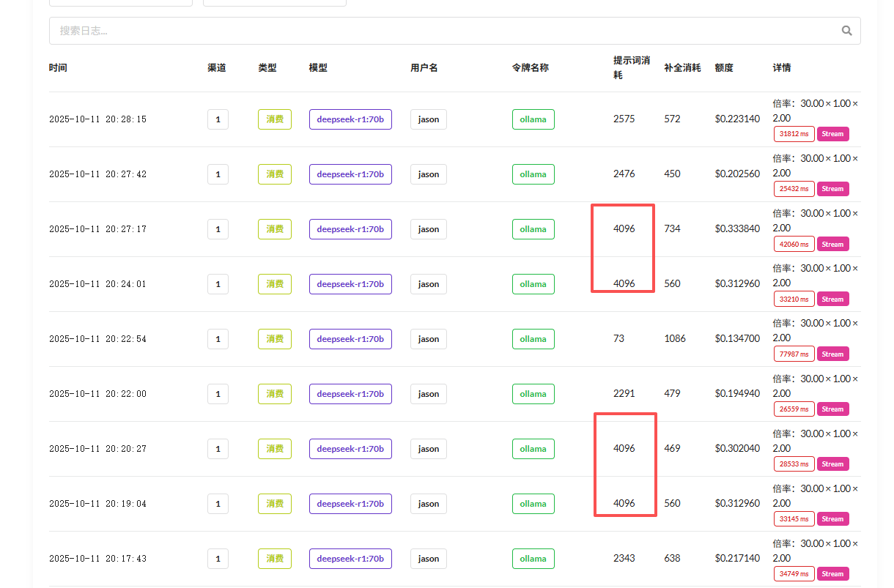
Task: Click the 时间 column header
Action: click(x=58, y=68)
